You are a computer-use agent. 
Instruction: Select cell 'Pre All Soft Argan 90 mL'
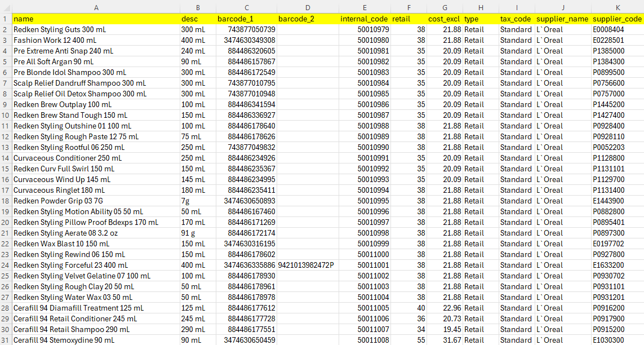[x=96, y=61]
